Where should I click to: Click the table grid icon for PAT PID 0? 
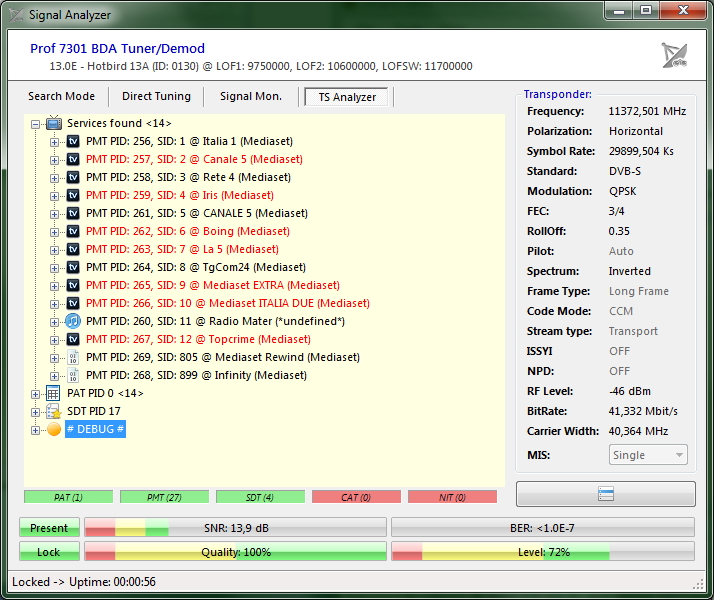(53, 393)
